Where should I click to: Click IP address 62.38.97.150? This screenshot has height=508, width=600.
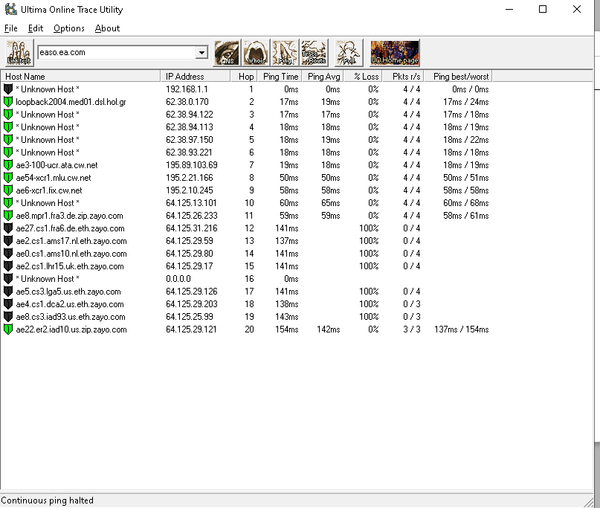tap(189, 140)
